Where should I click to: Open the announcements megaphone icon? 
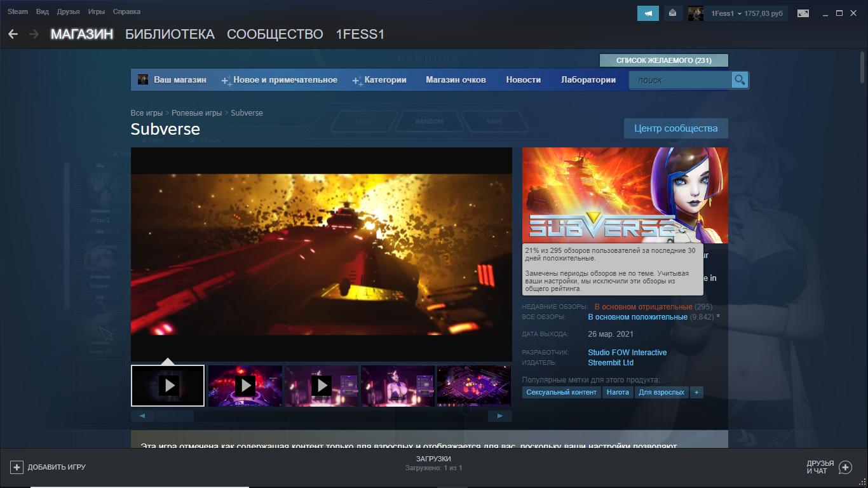(x=648, y=13)
